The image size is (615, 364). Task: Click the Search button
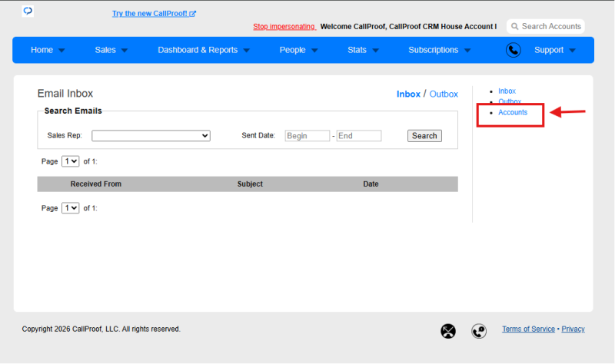[x=424, y=136]
